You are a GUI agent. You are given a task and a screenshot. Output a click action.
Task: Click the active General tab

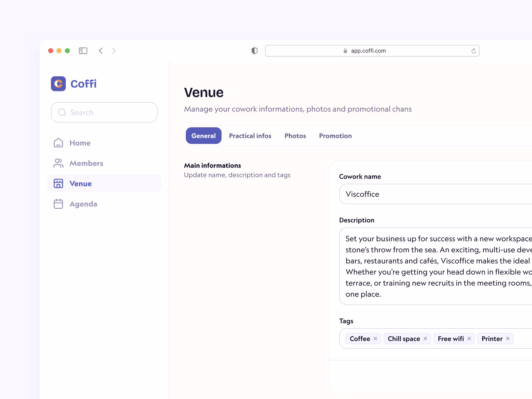coord(203,136)
